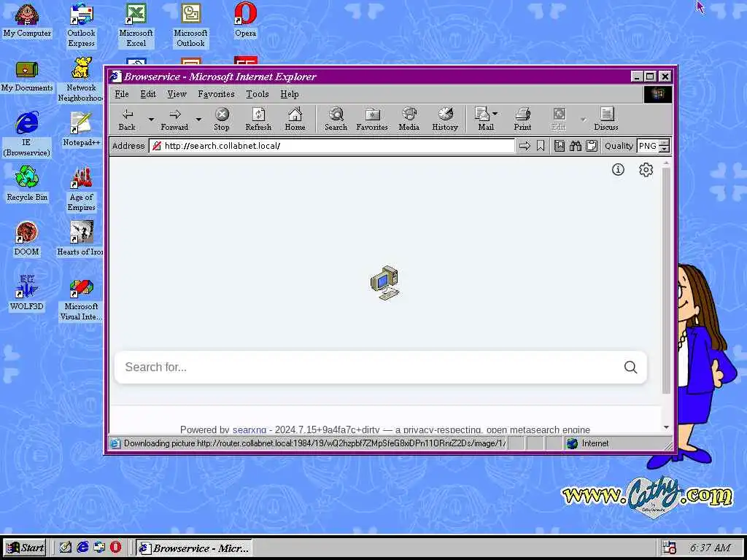The height and width of the screenshot is (560, 747).
Task: Select the Recycle Bin desktop icon
Action: pos(27,184)
